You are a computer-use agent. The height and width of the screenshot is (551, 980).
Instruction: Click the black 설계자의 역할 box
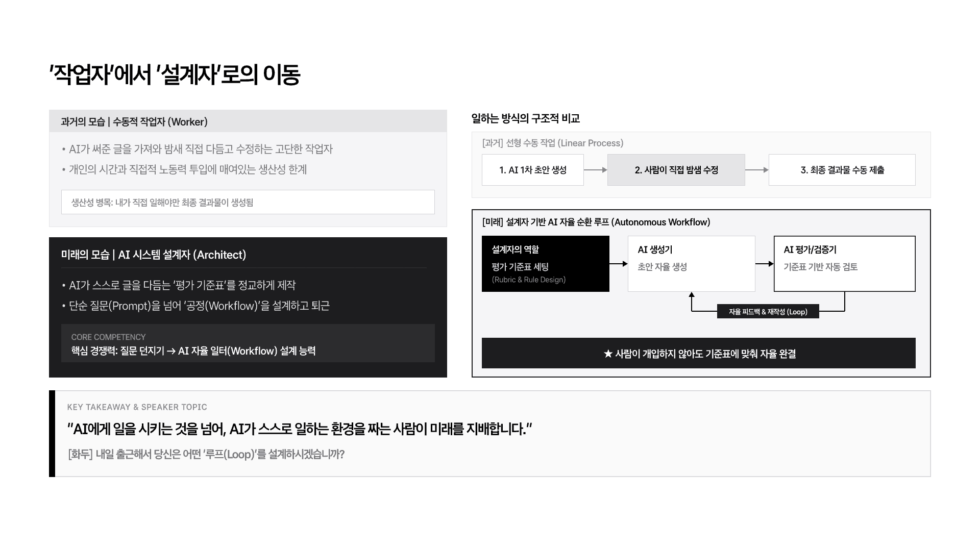click(x=546, y=264)
